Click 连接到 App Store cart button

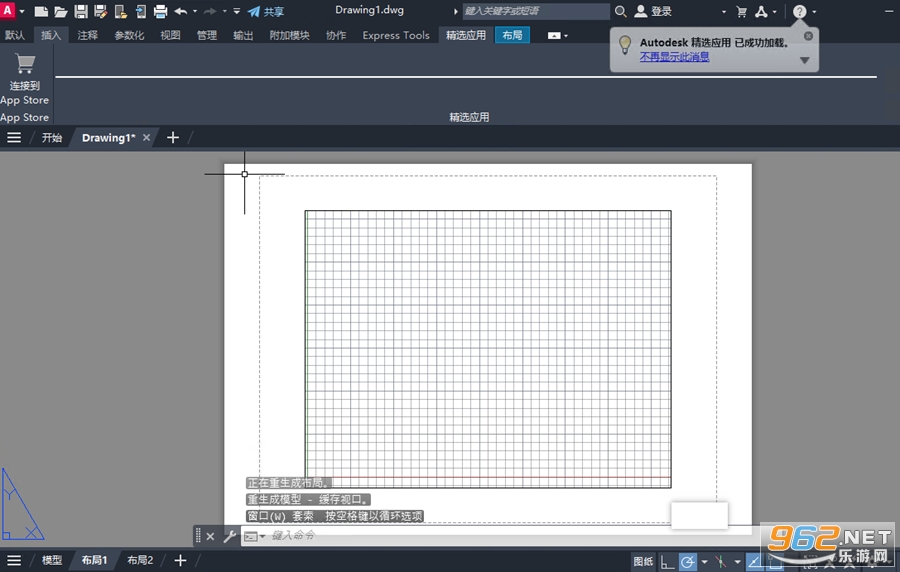[x=25, y=79]
